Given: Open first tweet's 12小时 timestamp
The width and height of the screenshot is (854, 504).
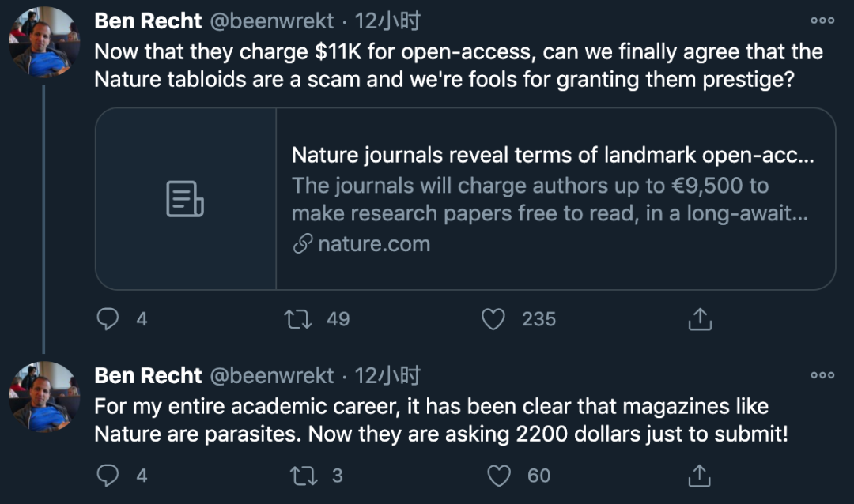Looking at the screenshot, I should click(x=387, y=21).
